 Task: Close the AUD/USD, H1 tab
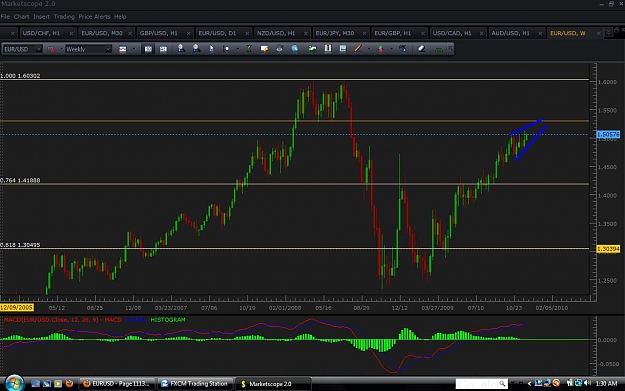click(540, 33)
